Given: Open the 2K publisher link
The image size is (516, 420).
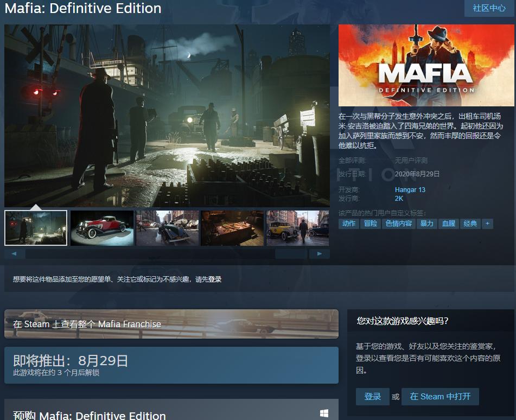Looking at the screenshot, I should [399, 199].
